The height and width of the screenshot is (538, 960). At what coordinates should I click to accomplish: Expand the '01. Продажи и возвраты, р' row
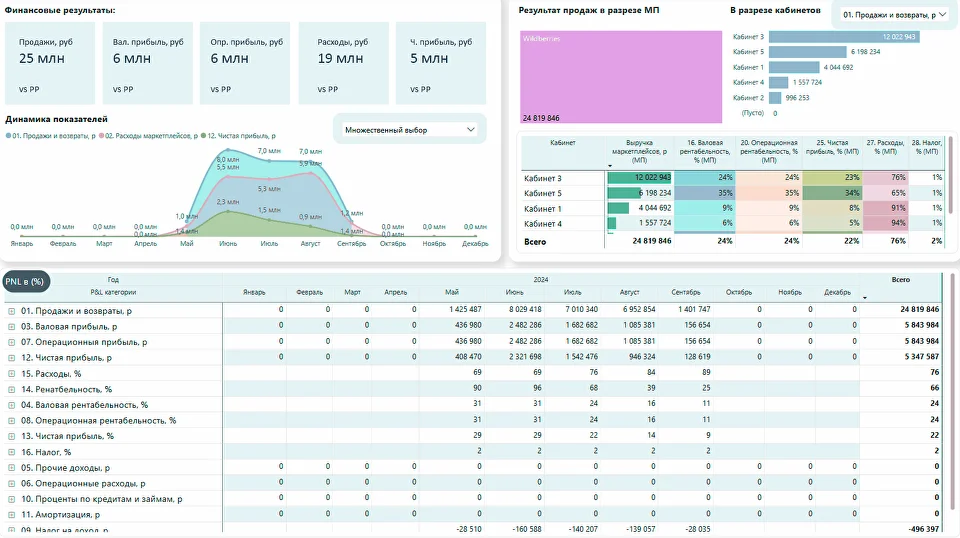pyautogui.click(x=12, y=311)
